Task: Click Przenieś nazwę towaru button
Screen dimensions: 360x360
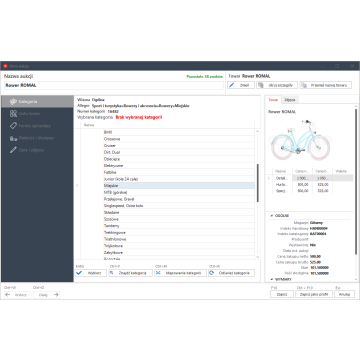Action: (x=326, y=85)
